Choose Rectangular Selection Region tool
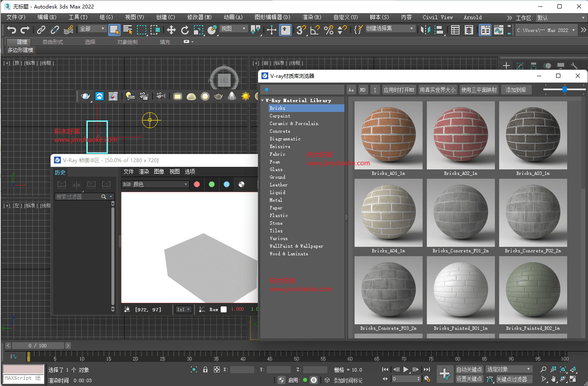Viewport: 588px width, 386px height. 142,30
